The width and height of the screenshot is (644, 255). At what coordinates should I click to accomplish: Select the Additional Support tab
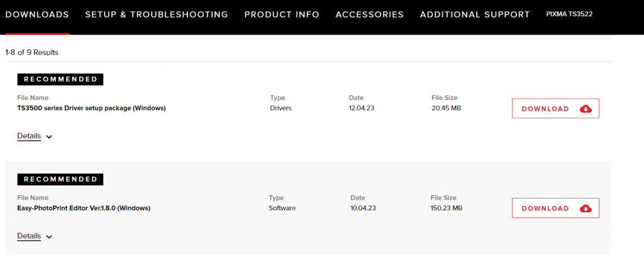[x=475, y=14]
